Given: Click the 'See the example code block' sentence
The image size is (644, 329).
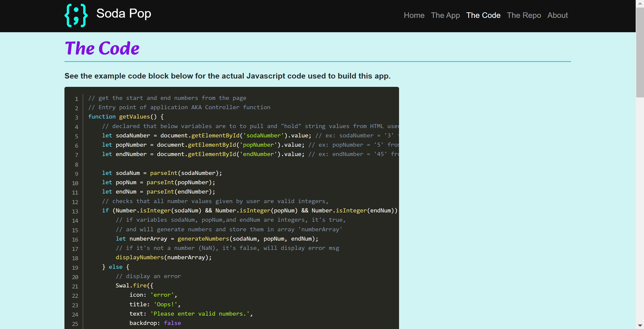Looking at the screenshot, I should (227, 76).
